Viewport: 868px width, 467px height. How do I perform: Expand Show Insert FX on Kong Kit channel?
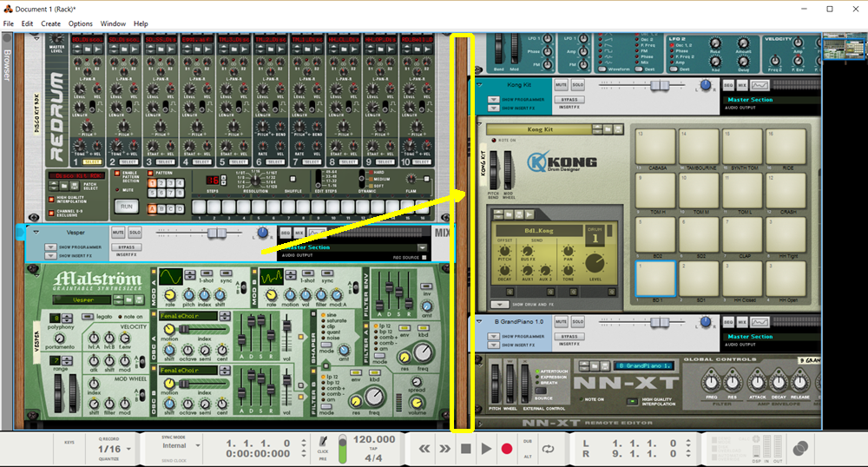(x=493, y=108)
